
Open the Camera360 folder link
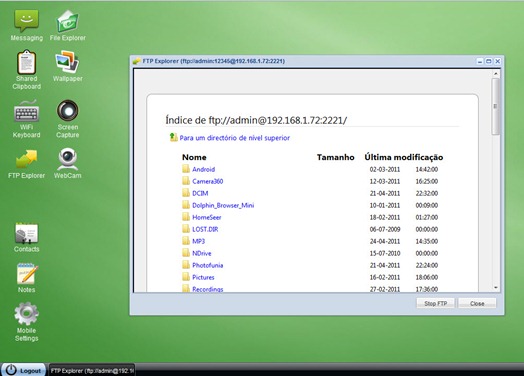[x=208, y=181]
